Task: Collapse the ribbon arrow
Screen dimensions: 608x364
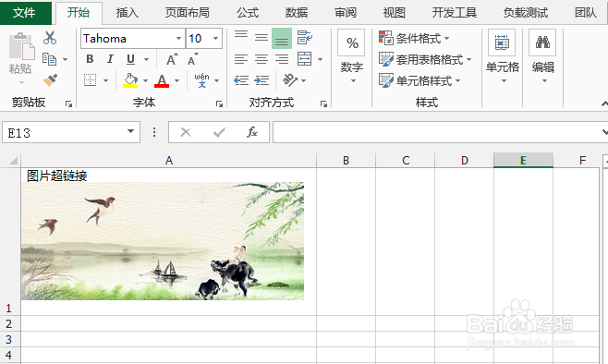Action: coord(604,103)
